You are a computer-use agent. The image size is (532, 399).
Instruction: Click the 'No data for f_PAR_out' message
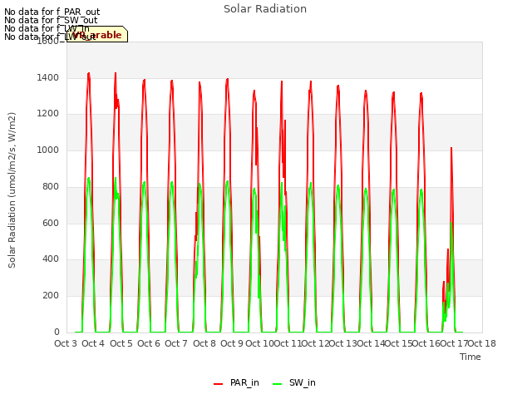(x=52, y=12)
